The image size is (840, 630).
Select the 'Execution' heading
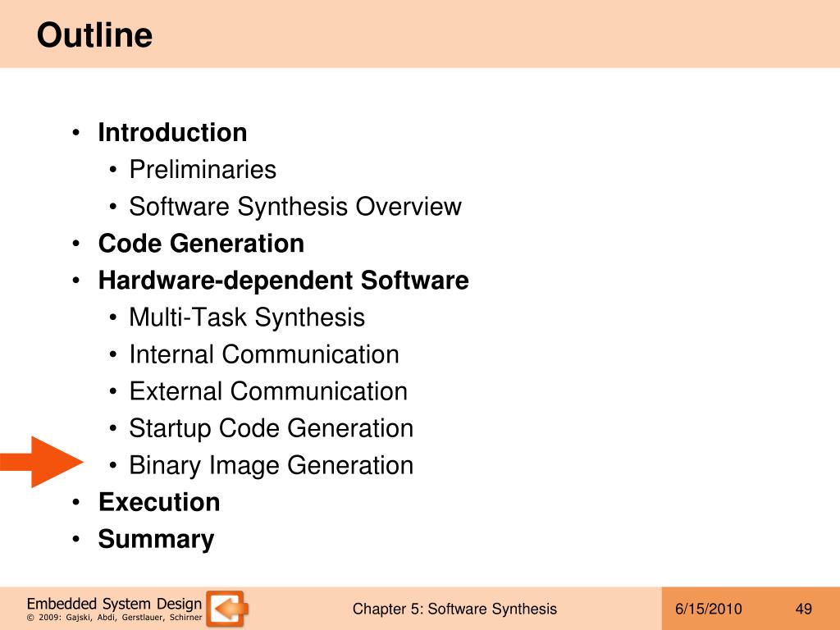point(159,502)
